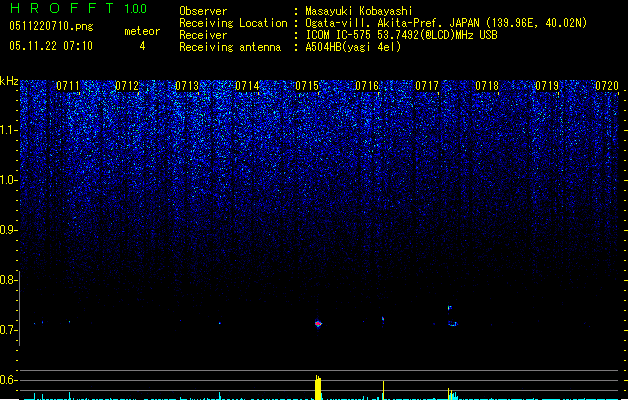Image resolution: width=629 pixels, height=400 pixels.
Task: Click the HROFFT program title
Action: point(62,8)
